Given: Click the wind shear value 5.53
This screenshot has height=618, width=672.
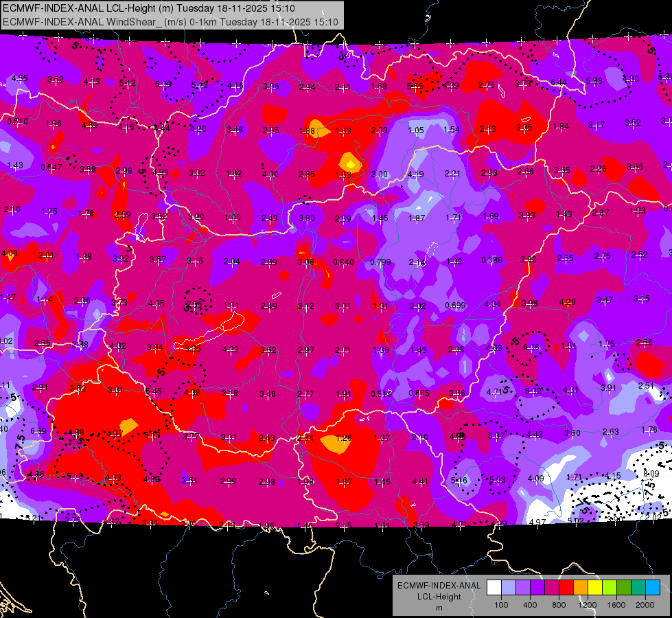Looking at the screenshot, I should coord(497,480).
